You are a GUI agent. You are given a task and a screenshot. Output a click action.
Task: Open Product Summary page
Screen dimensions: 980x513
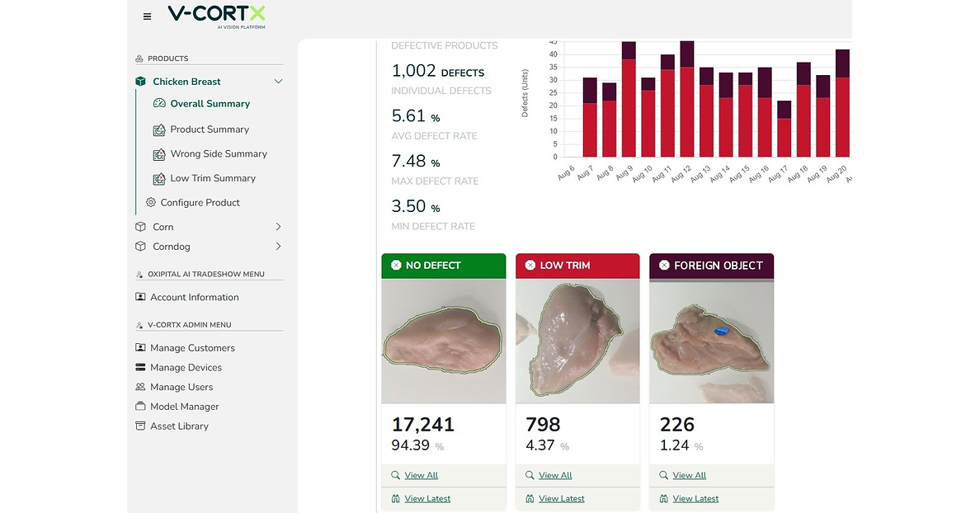coord(210,129)
